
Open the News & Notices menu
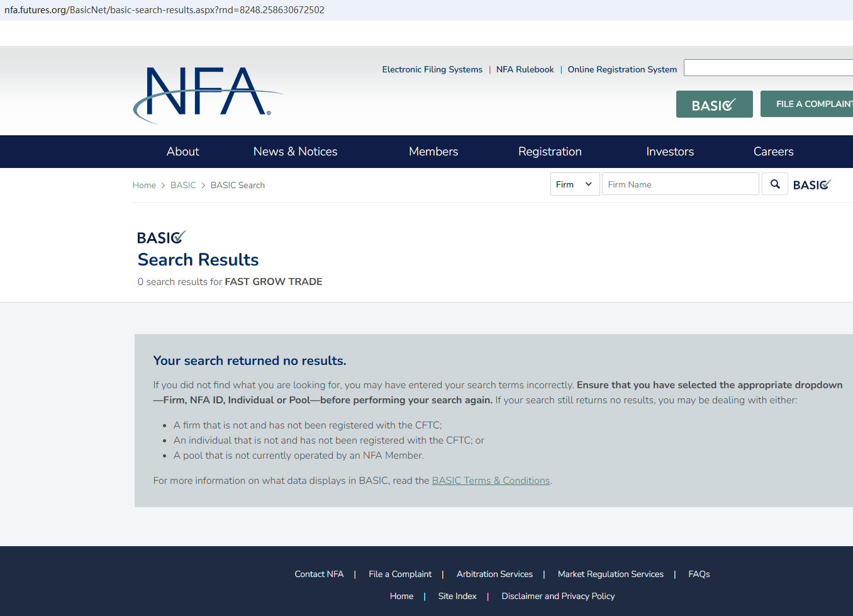(x=295, y=152)
